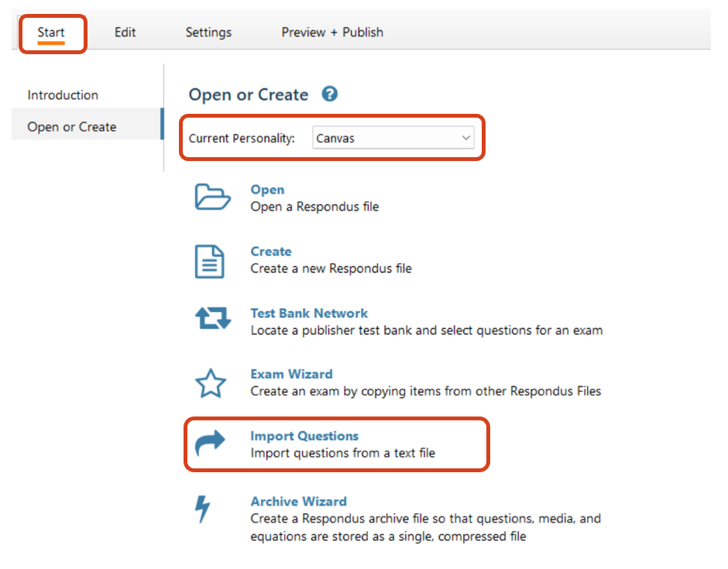Click the Open link
Image resolution: width=728 pixels, height=569 pixels.
267,190
